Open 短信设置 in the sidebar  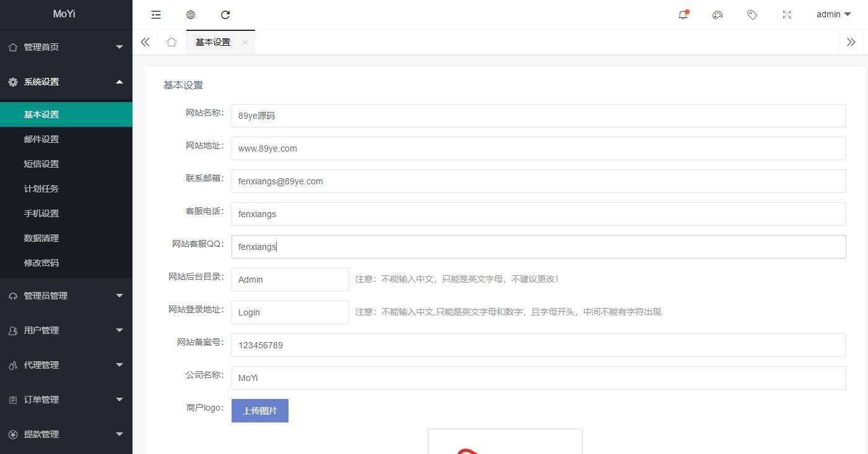pyautogui.click(x=66, y=164)
